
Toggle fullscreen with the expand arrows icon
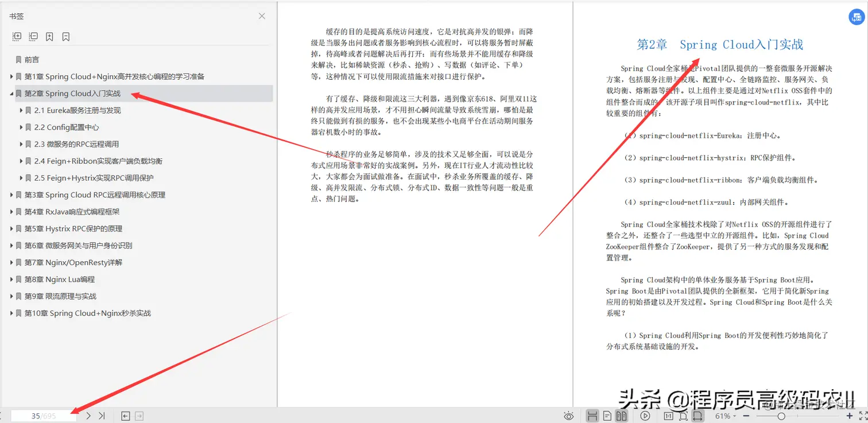coord(862,415)
